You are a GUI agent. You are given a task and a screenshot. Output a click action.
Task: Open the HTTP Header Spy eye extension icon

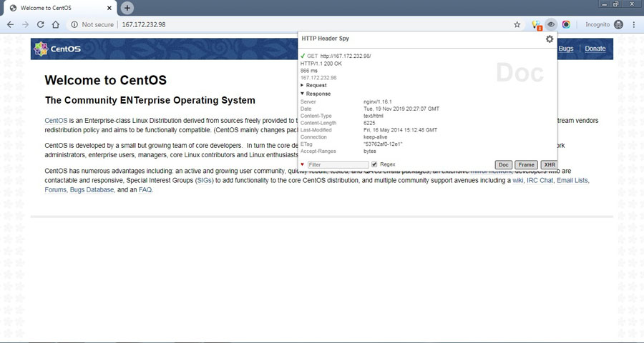(x=551, y=24)
